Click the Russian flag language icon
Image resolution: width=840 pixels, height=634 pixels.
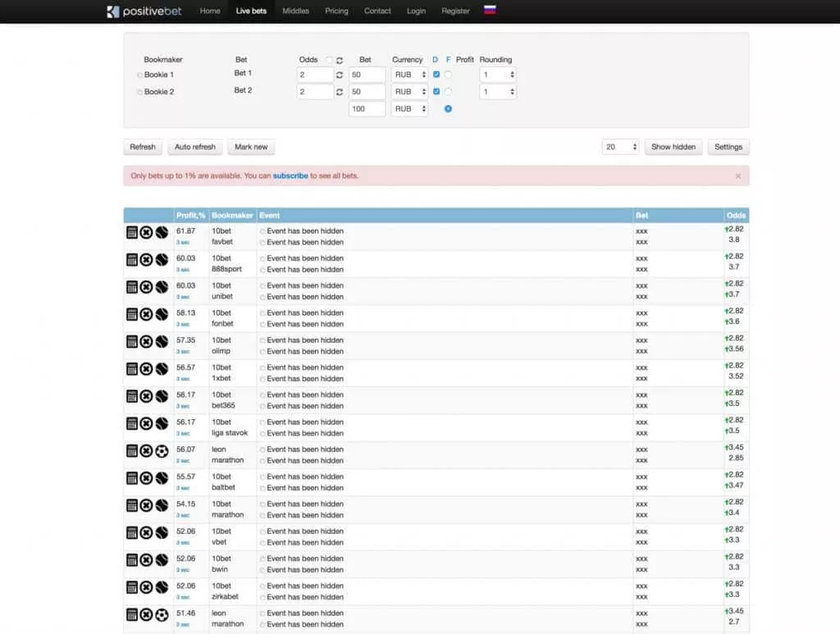pos(490,11)
